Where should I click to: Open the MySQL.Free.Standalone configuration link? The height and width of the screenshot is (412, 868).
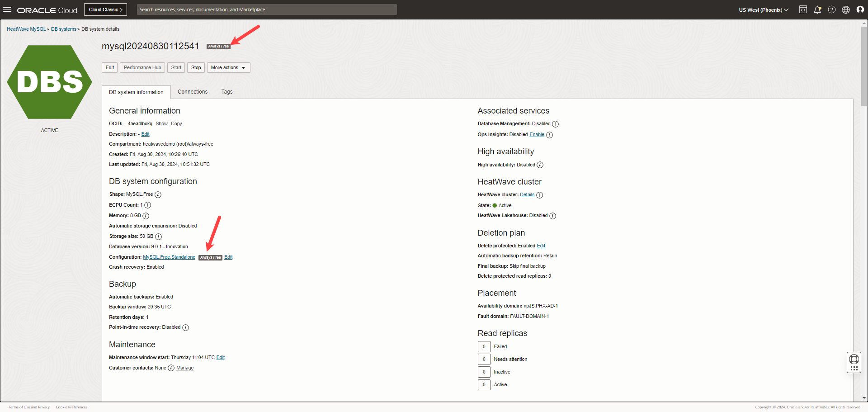(169, 257)
